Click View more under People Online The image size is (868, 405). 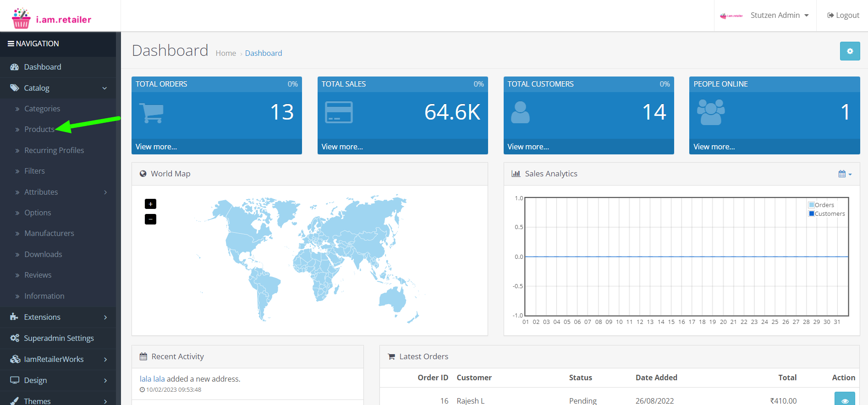[714, 147]
